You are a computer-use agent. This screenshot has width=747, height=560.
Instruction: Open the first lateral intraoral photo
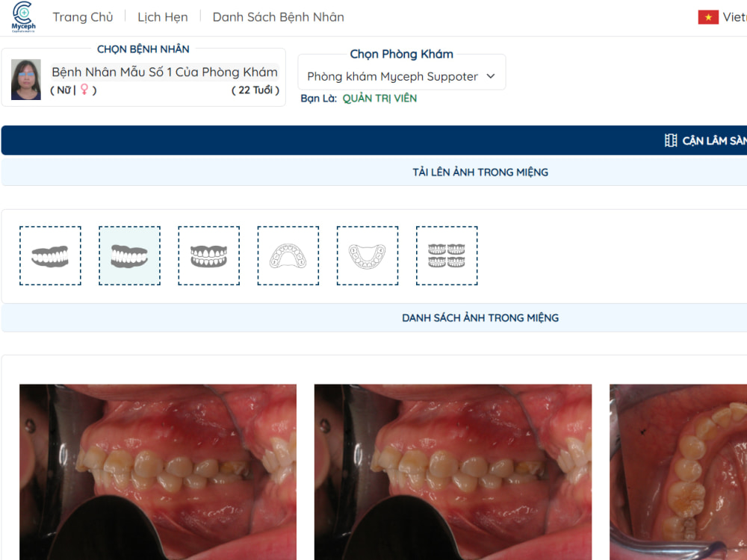click(x=158, y=472)
